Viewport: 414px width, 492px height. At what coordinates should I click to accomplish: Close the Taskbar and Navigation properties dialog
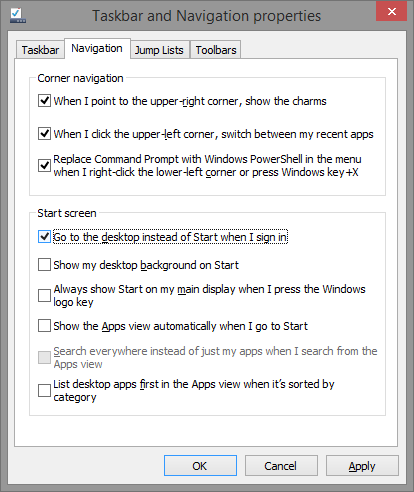[392, 12]
